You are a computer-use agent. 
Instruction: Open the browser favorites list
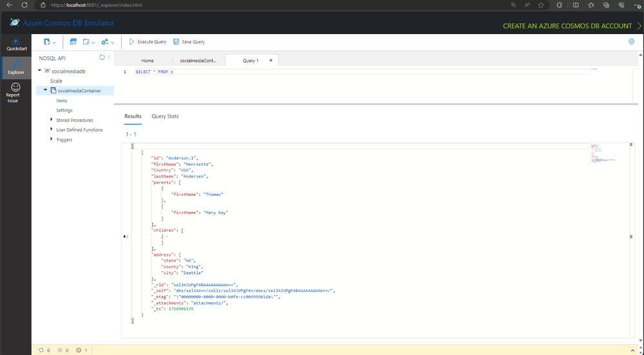pyautogui.click(x=591, y=5)
